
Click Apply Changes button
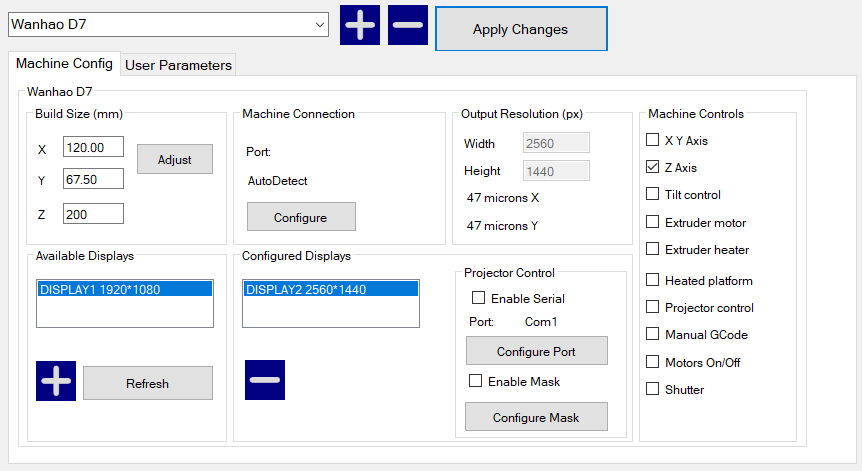[x=521, y=29]
